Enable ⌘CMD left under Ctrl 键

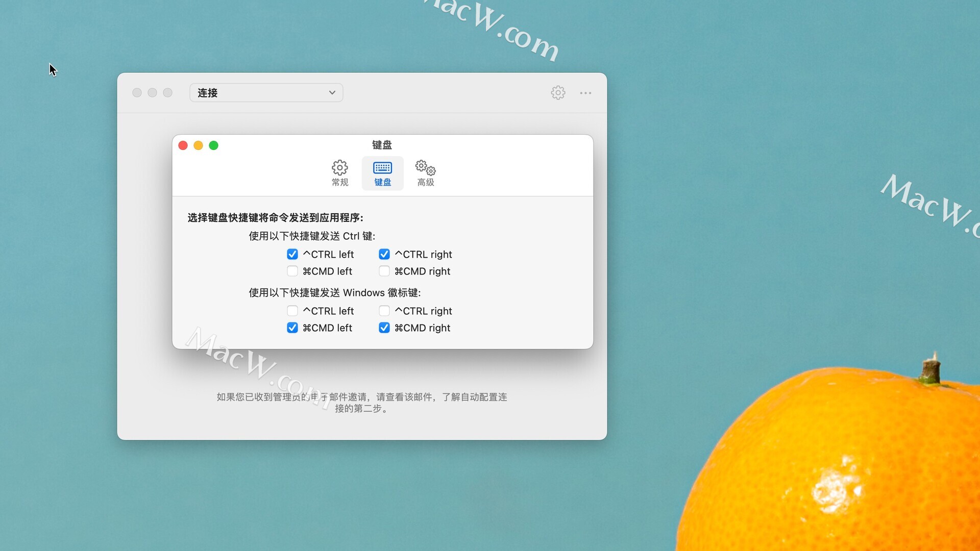click(x=292, y=271)
